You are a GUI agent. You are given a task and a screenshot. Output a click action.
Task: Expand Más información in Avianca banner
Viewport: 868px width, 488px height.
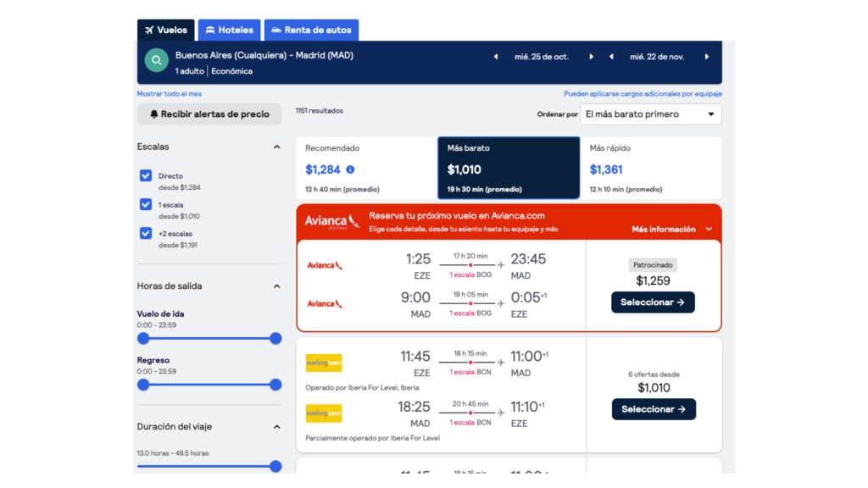671,229
